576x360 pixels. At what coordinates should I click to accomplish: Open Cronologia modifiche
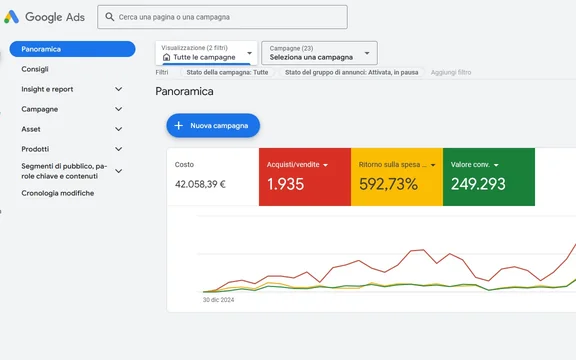click(58, 193)
